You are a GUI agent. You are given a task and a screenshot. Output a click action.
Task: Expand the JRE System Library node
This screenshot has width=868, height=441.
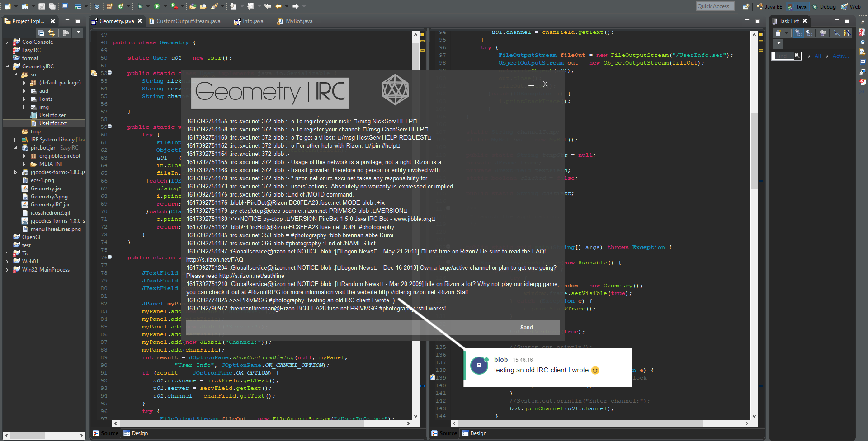tap(15, 140)
